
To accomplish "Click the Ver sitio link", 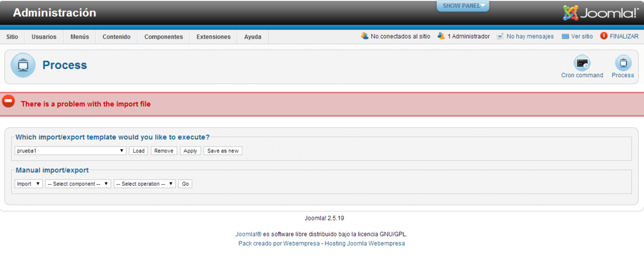I will click(x=582, y=36).
